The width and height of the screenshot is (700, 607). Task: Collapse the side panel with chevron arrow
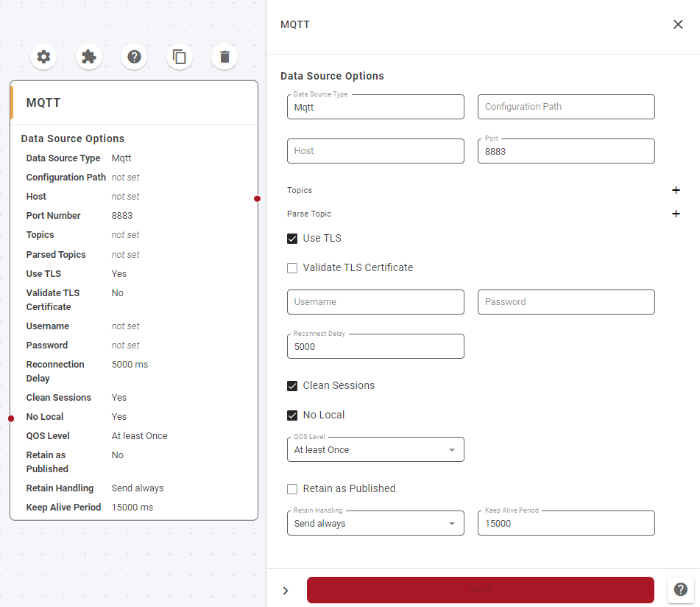(x=286, y=591)
